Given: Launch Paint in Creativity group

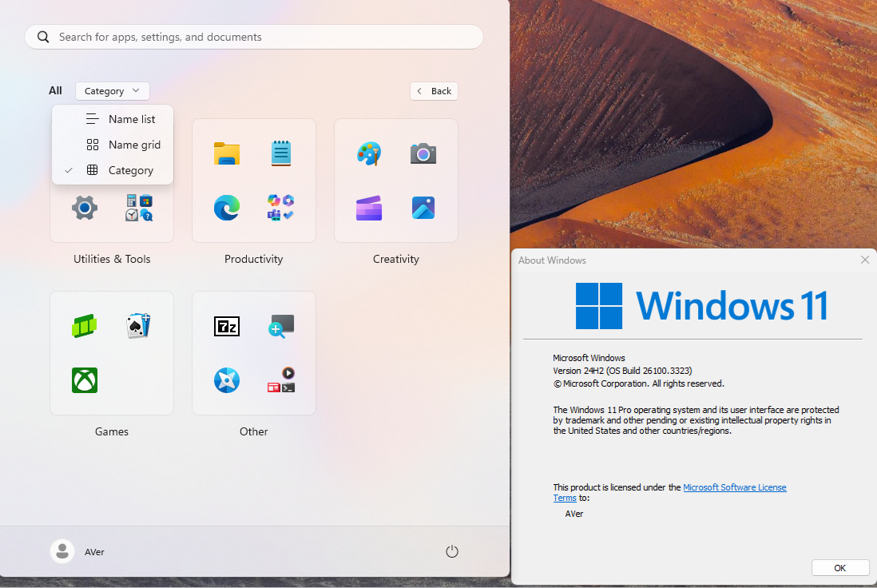Looking at the screenshot, I should pos(368,153).
